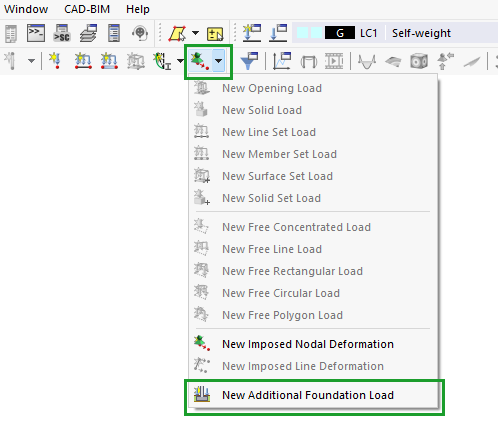Open the Window menu
The image size is (498, 422).
[x=26, y=9]
